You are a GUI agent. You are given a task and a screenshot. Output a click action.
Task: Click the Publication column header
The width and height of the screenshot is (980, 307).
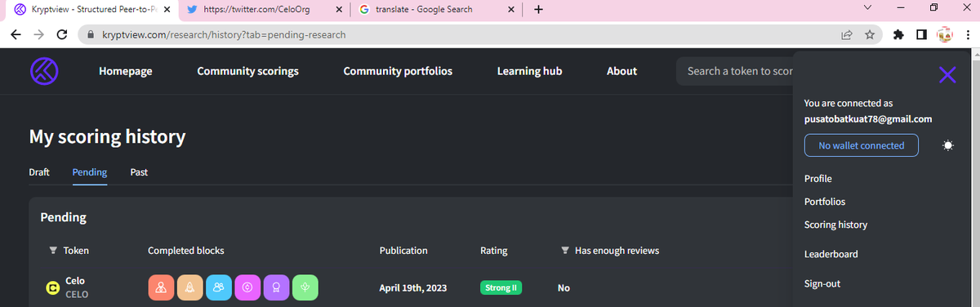point(403,251)
